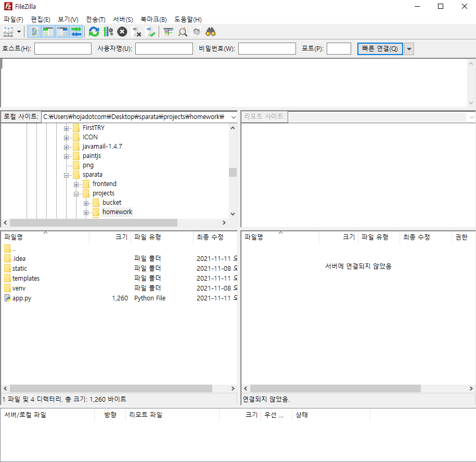Expand the bucket folder node

click(86, 203)
